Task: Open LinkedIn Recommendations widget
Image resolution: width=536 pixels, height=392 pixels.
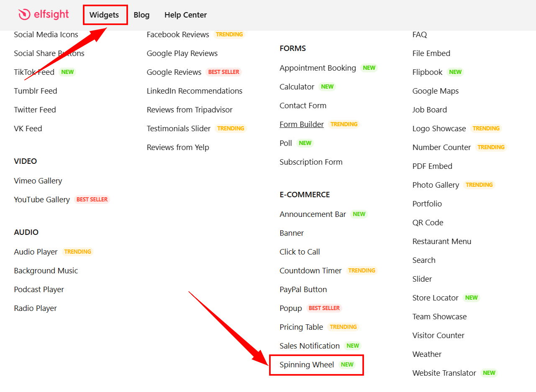Action: 195,91
